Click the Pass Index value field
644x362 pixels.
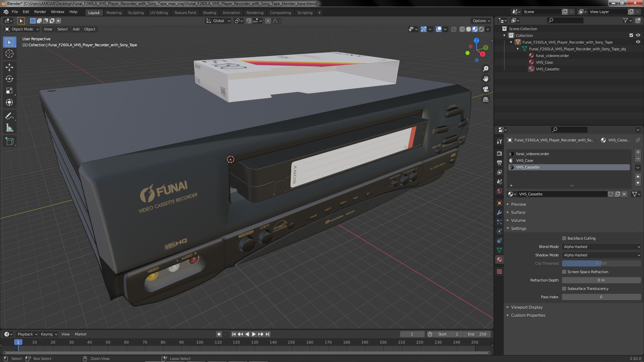pos(601,297)
